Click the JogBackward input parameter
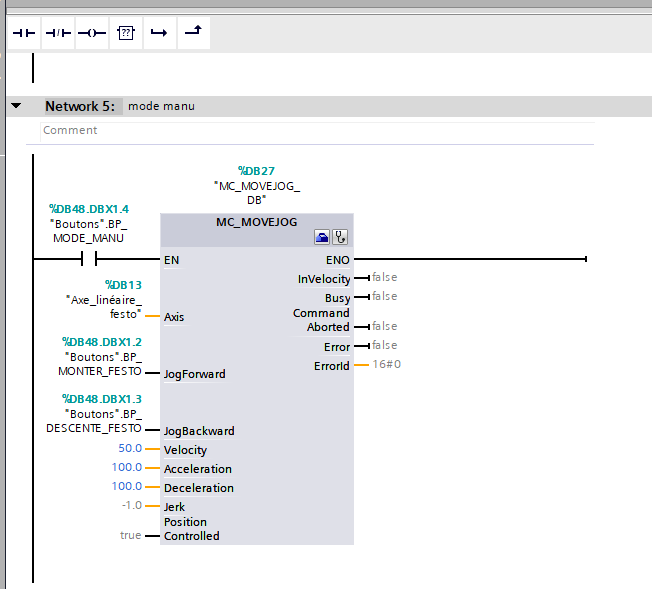 [x=199, y=431]
